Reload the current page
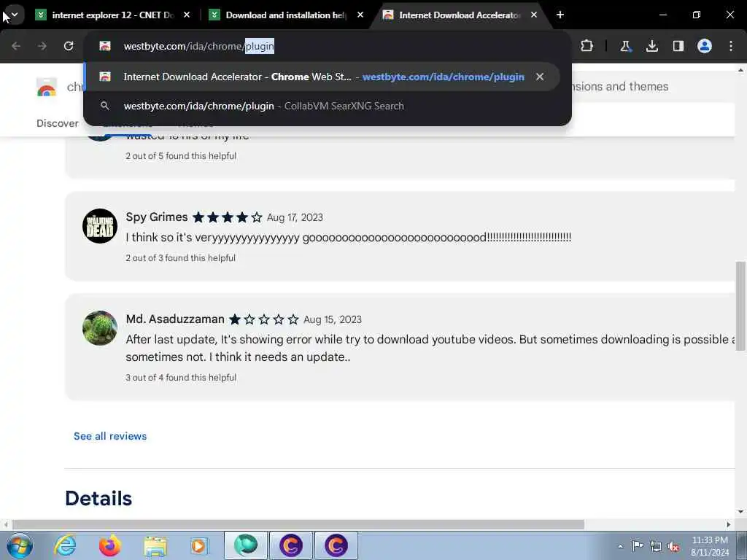This screenshot has height=560, width=747. [69, 46]
